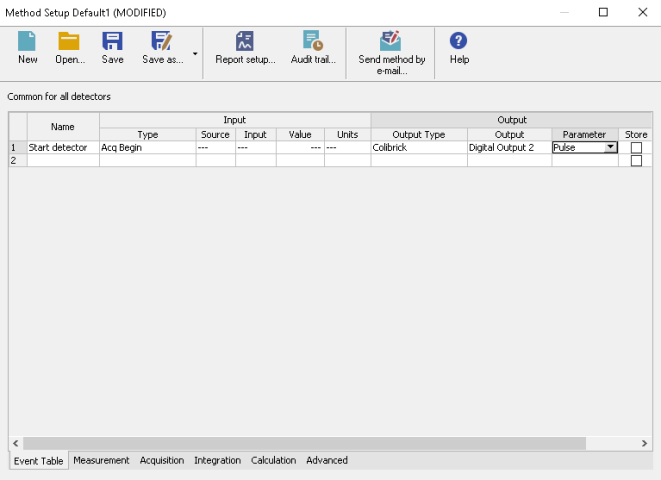This screenshot has height=480, width=661.
Task: Show the Audit trail
Action: coord(313,48)
